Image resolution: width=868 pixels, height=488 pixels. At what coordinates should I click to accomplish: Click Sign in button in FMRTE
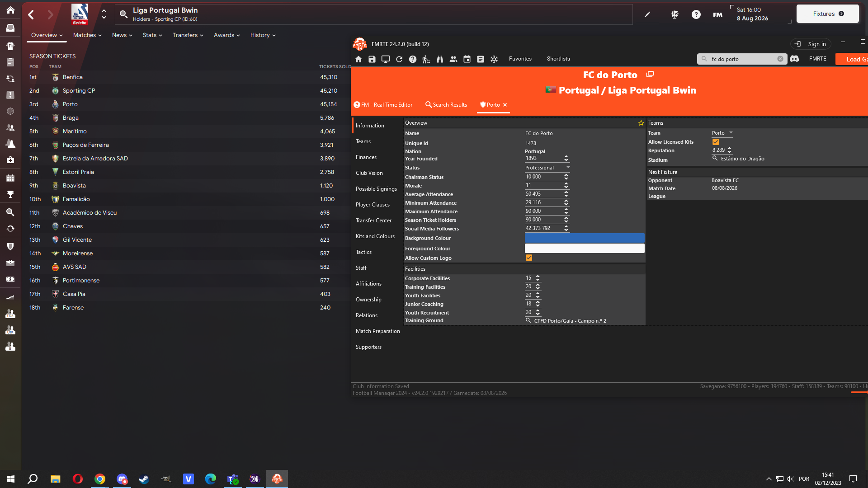(x=811, y=44)
